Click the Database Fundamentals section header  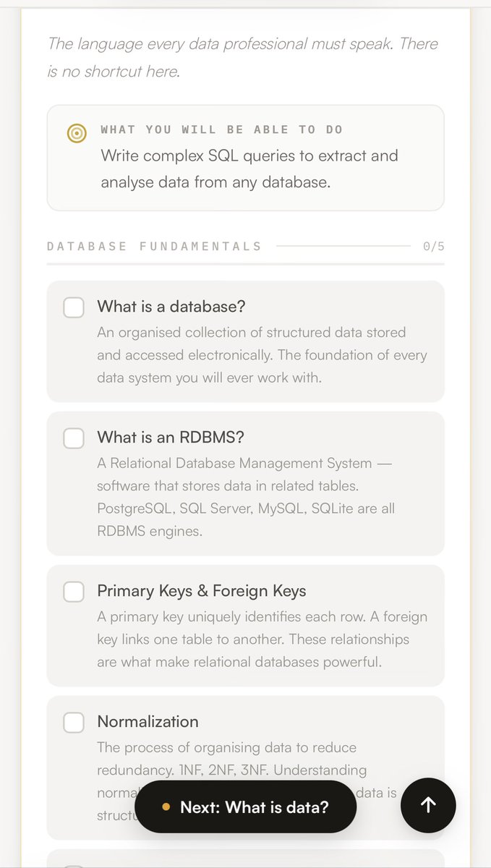point(154,247)
